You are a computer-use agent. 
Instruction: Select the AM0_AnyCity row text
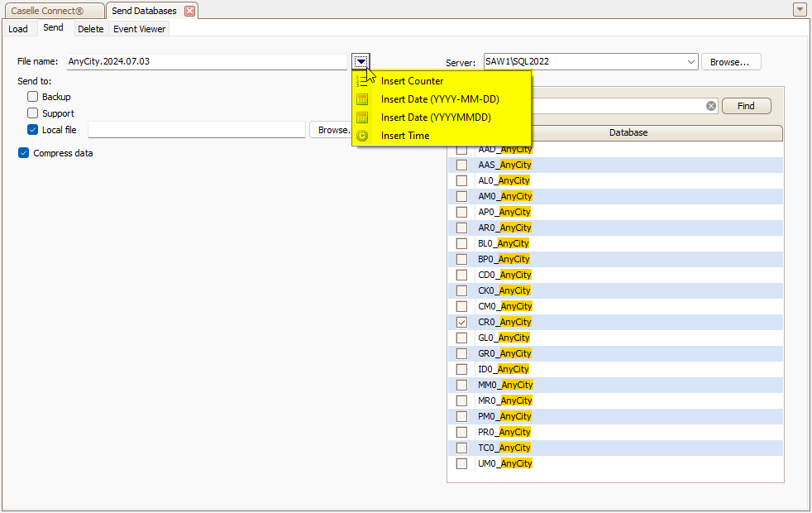pyautogui.click(x=505, y=196)
